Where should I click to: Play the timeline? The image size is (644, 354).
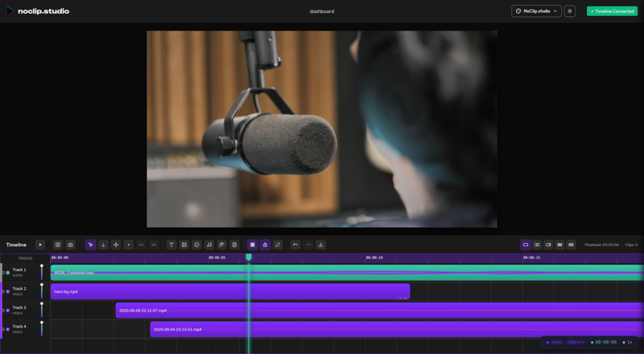point(39,245)
